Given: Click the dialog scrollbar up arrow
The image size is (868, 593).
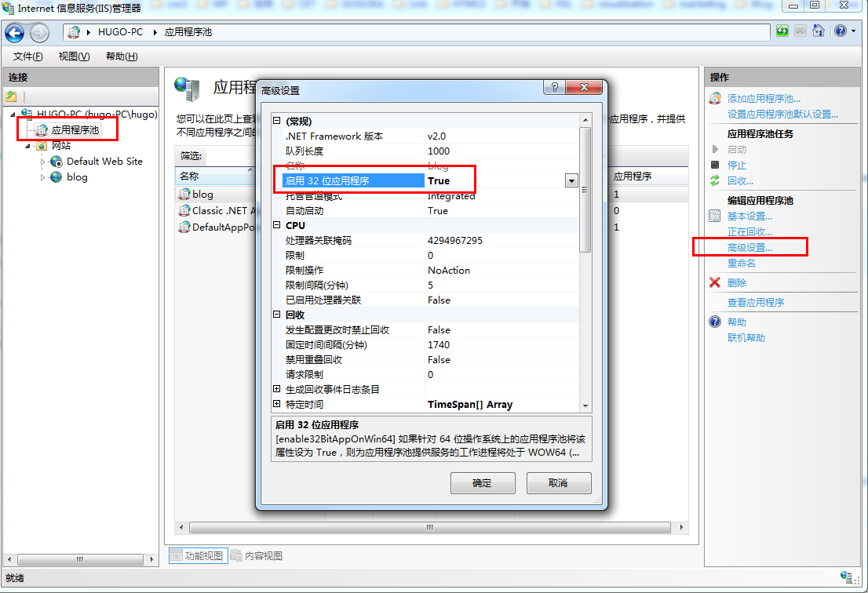Looking at the screenshot, I should [585, 120].
